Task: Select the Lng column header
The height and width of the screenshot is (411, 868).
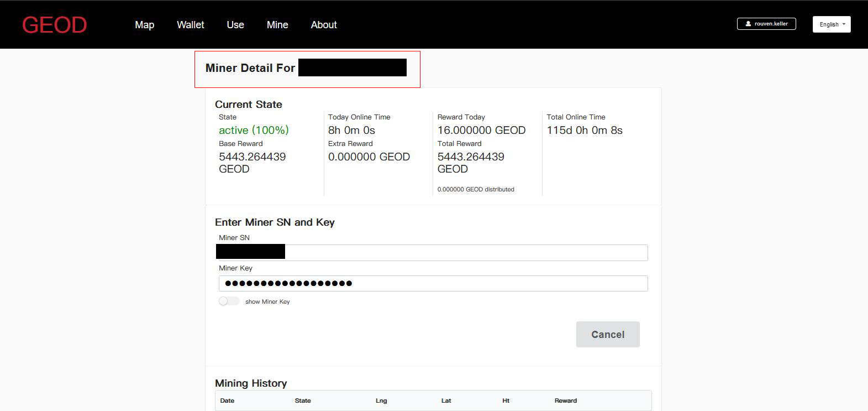Action: pyautogui.click(x=381, y=400)
